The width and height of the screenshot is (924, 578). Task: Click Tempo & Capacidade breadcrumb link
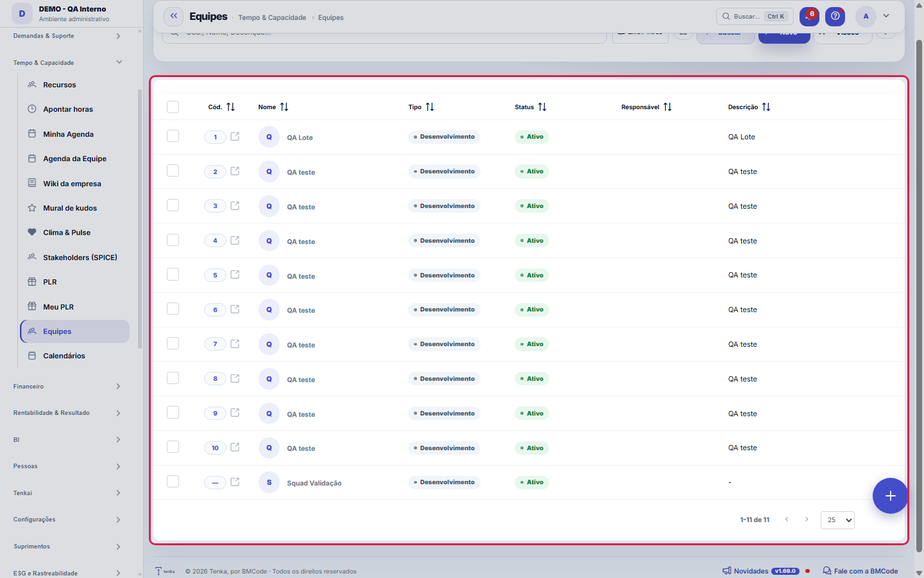tap(272, 17)
